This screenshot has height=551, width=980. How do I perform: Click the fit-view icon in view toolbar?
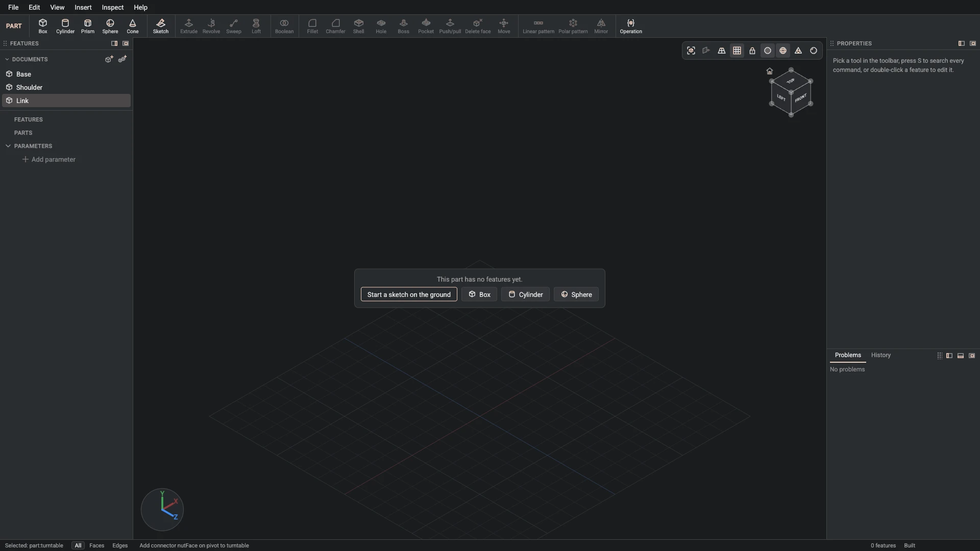point(691,51)
